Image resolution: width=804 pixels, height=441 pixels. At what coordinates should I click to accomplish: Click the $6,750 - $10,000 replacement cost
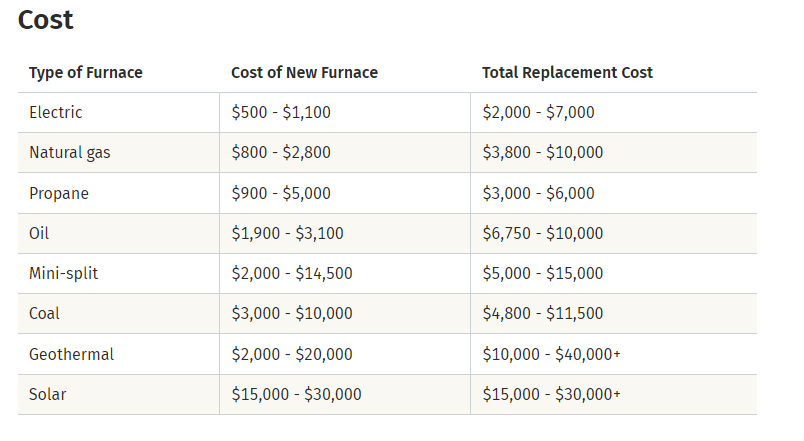pos(542,233)
